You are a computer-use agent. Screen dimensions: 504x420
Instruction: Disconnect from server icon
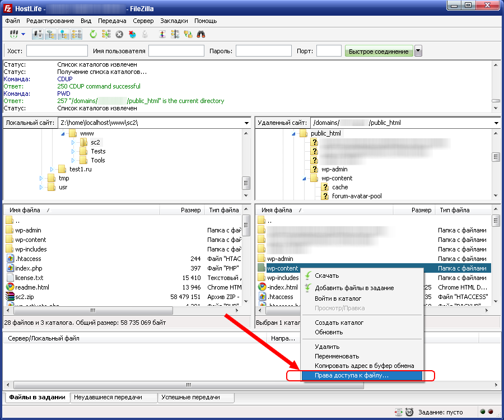pos(132,34)
